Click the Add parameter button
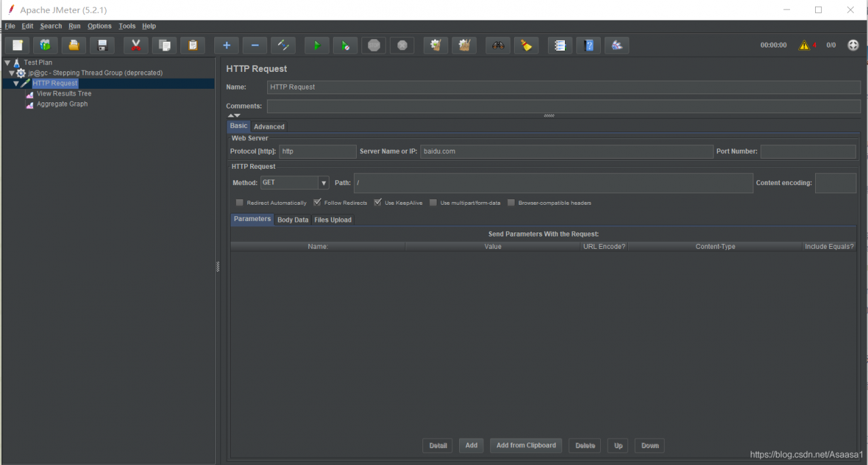Viewport: 868px width, 465px height. tap(471, 445)
